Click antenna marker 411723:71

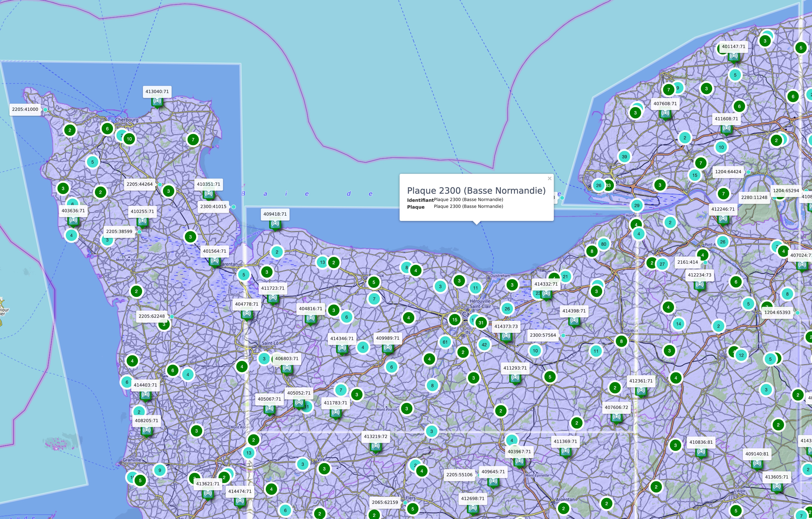click(x=273, y=298)
